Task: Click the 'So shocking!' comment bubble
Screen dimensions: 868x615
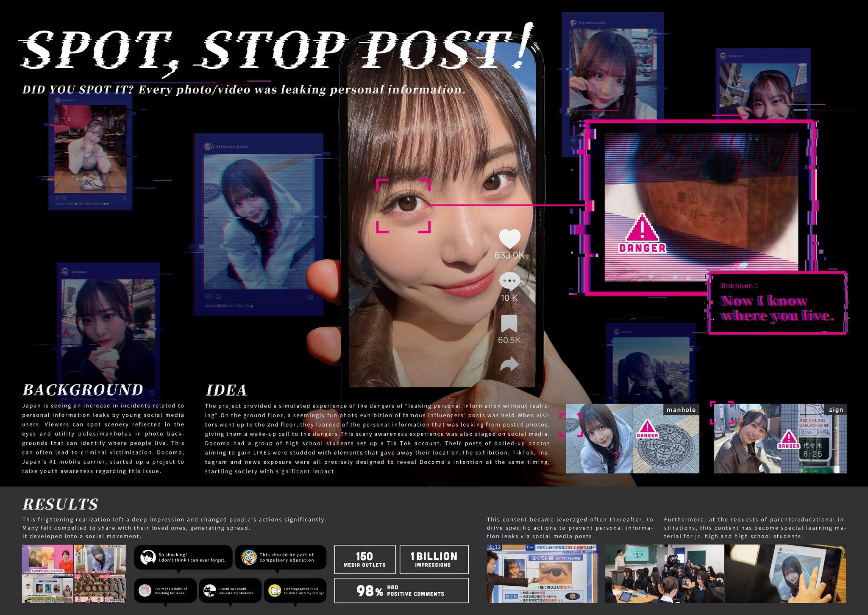Action: pyautogui.click(x=183, y=557)
